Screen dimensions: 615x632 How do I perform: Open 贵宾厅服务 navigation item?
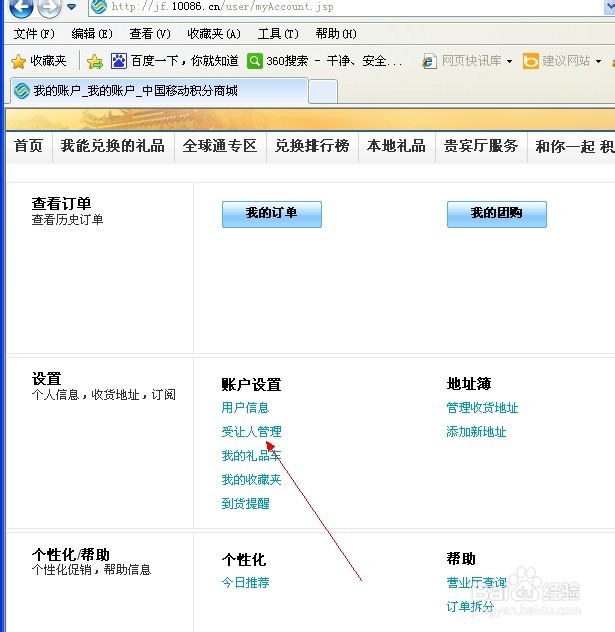pyautogui.click(x=481, y=146)
